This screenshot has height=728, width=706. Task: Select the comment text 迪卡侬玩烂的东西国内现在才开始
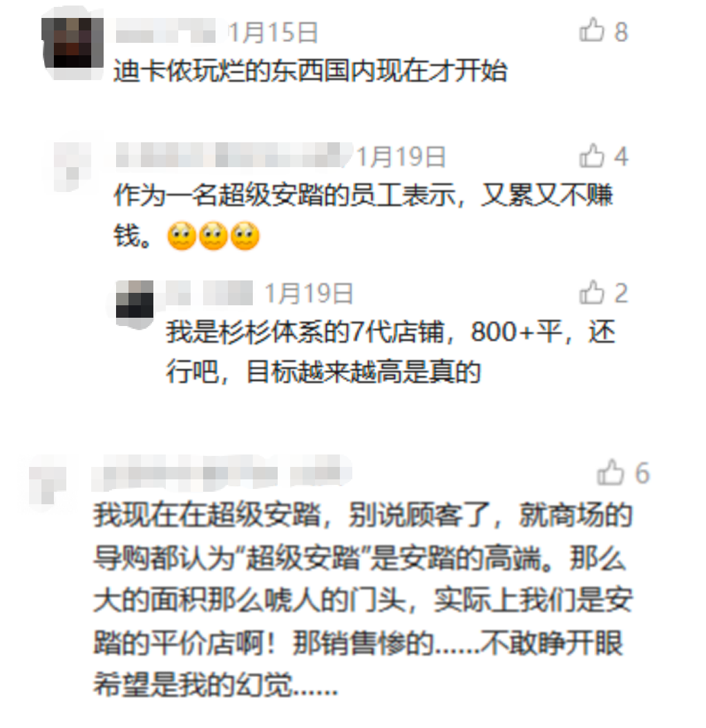[310, 71]
